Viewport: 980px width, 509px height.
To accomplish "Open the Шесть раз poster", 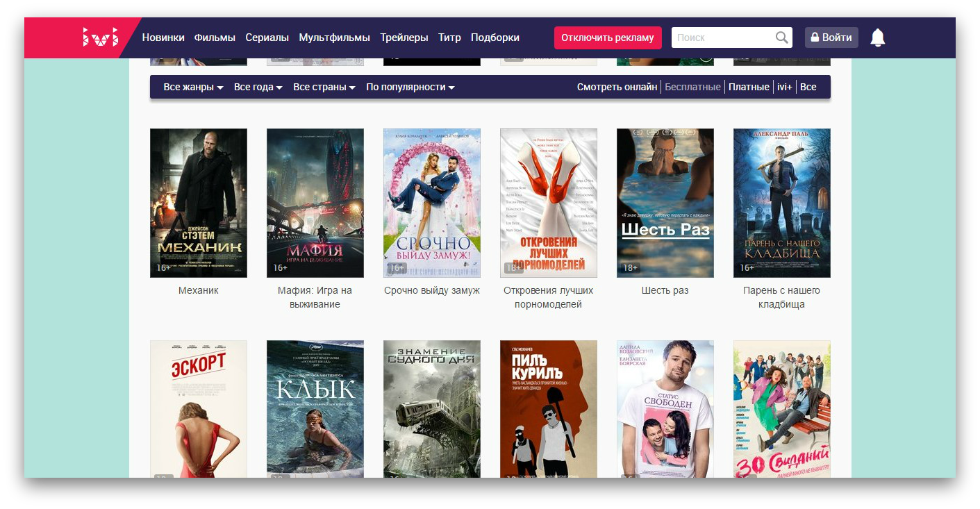I will click(x=665, y=203).
